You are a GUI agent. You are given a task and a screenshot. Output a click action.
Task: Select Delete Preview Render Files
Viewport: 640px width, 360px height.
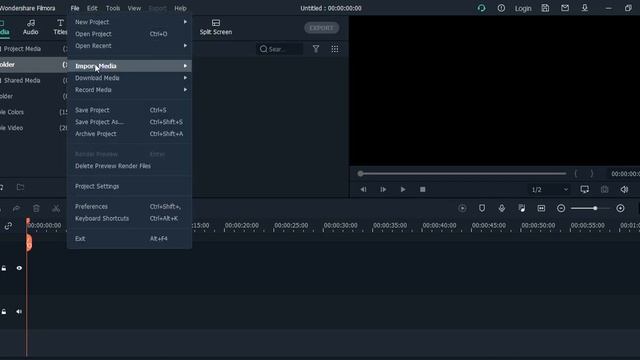[x=129, y=166]
